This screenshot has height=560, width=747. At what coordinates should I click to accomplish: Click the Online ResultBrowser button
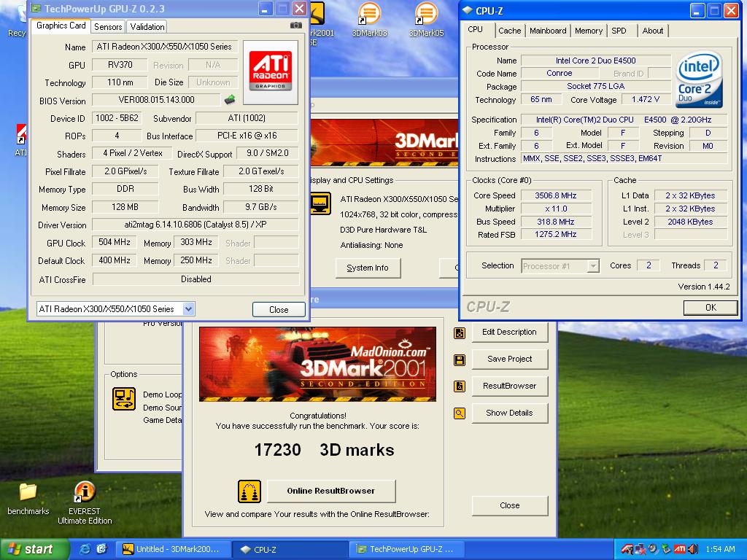(331, 491)
